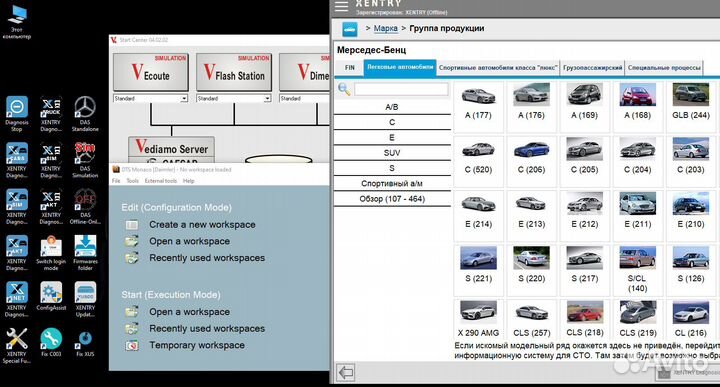
Task: Select the SUV category
Action: [x=392, y=153]
